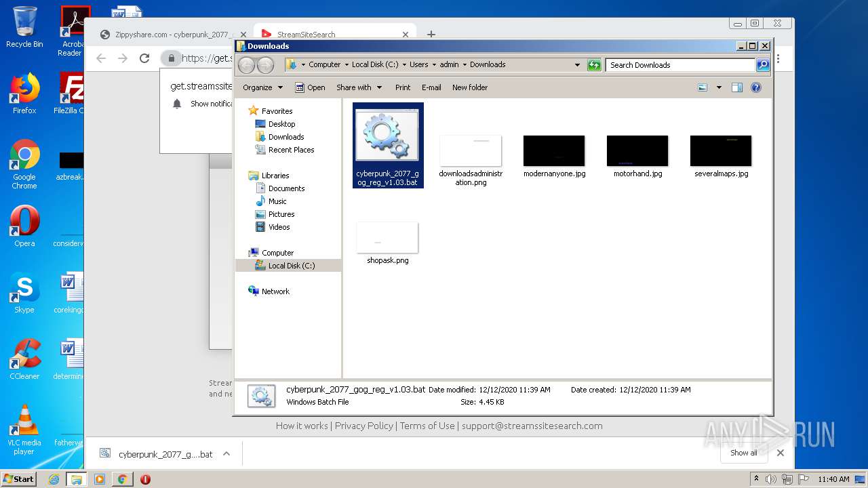Viewport: 868px width, 488px height.
Task: Click the Explorer Back navigation button
Action: click(246, 65)
